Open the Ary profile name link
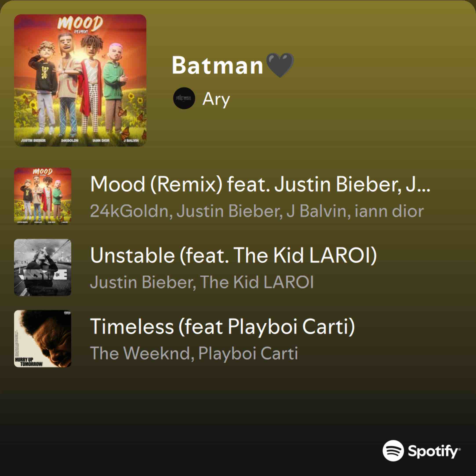The image size is (476, 476). pyautogui.click(x=216, y=99)
